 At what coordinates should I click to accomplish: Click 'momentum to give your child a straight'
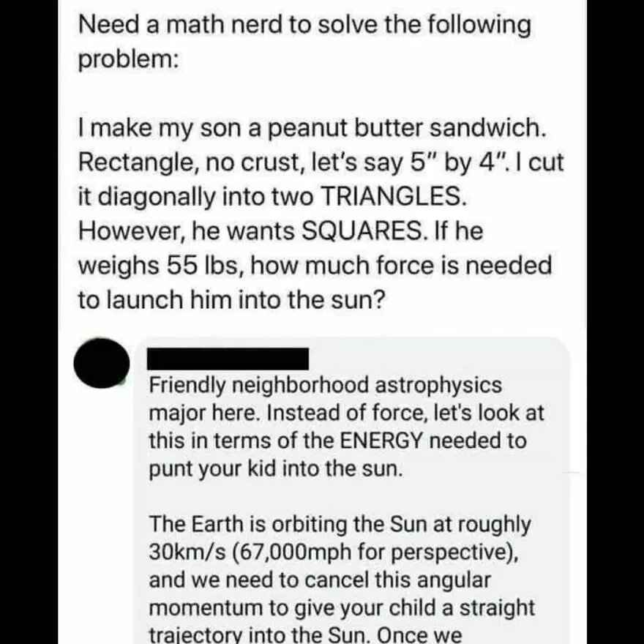pos(341,607)
